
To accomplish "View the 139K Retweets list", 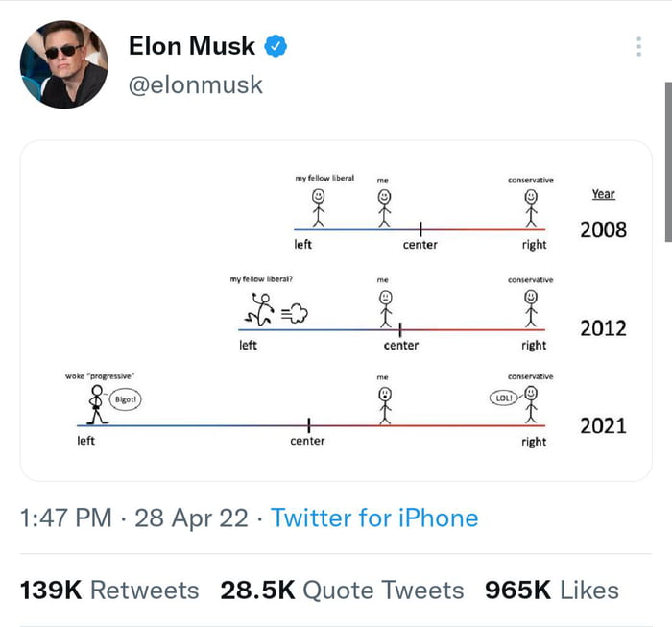I will (109, 590).
